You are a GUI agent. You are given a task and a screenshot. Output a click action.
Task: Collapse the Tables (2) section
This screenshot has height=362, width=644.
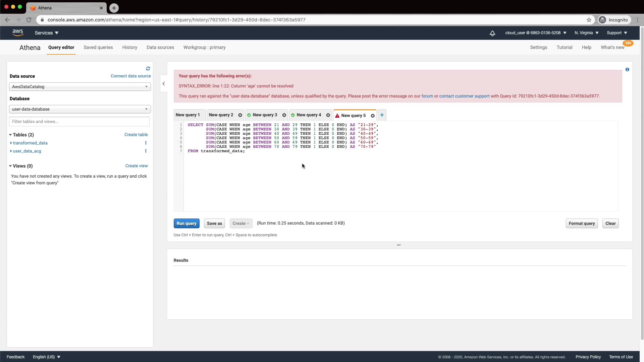10,135
